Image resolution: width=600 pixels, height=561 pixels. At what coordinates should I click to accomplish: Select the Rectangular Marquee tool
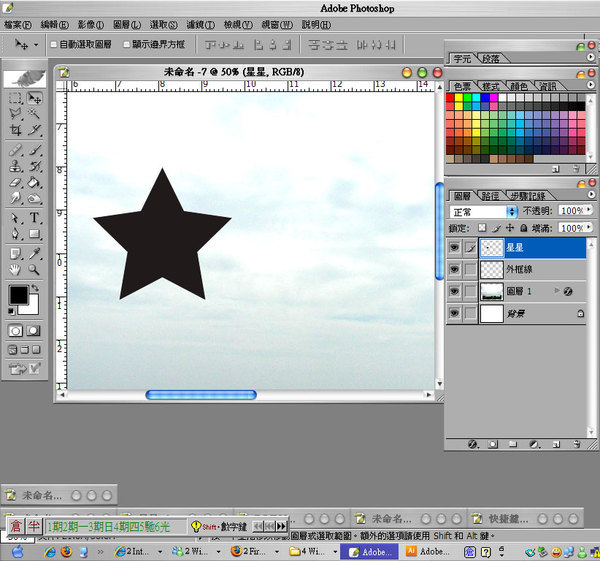[x=16, y=99]
